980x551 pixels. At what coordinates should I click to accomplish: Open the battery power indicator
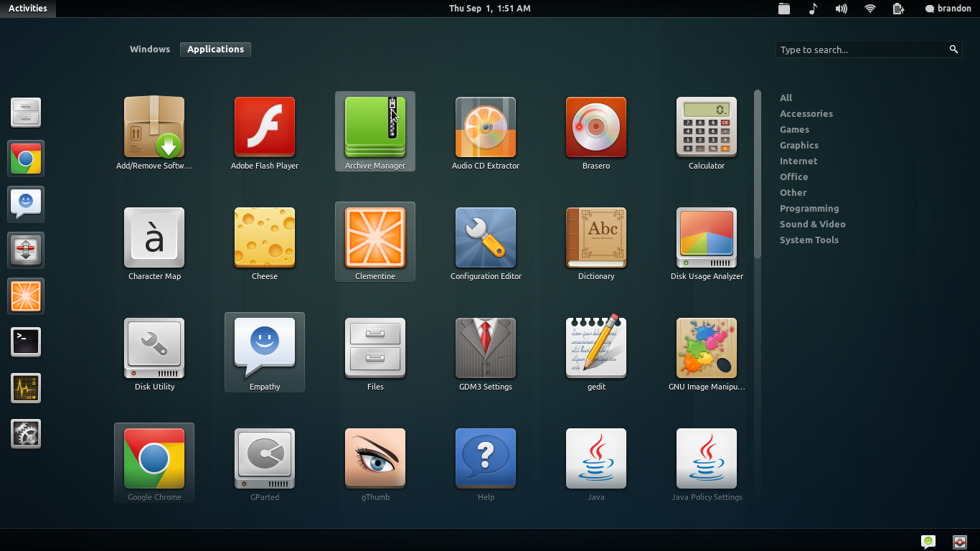(898, 9)
